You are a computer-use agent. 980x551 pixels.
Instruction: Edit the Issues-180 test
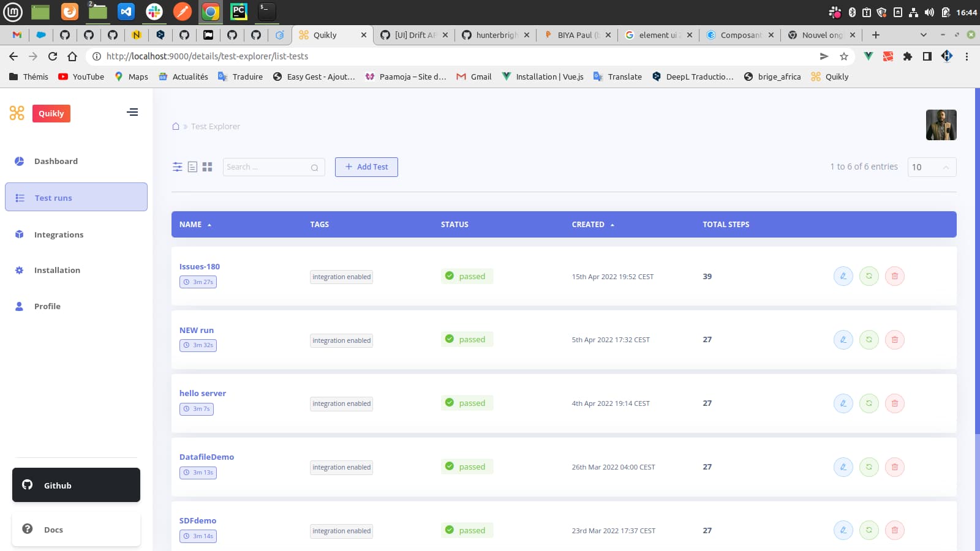[843, 276]
